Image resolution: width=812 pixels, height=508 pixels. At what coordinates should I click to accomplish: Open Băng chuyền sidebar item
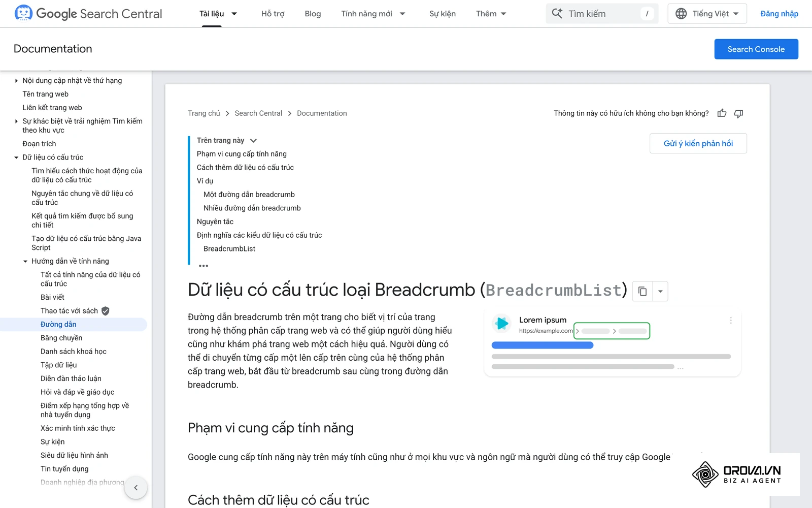(x=61, y=338)
